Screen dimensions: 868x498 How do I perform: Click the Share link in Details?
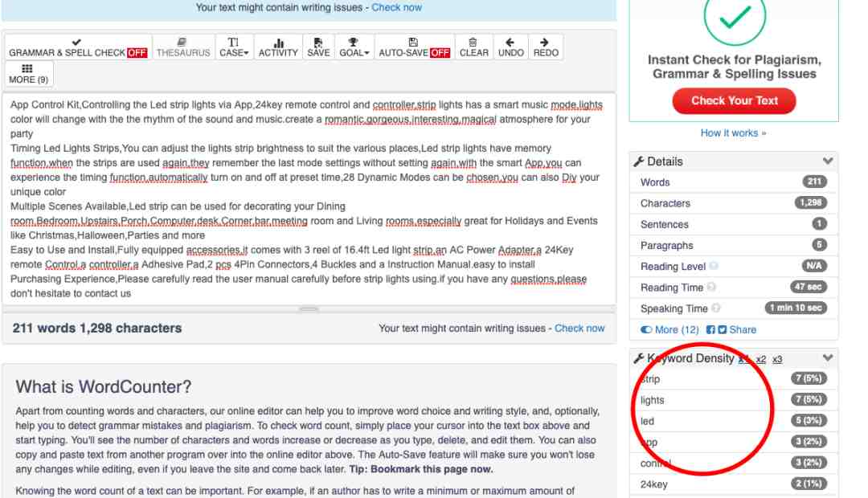coord(743,330)
